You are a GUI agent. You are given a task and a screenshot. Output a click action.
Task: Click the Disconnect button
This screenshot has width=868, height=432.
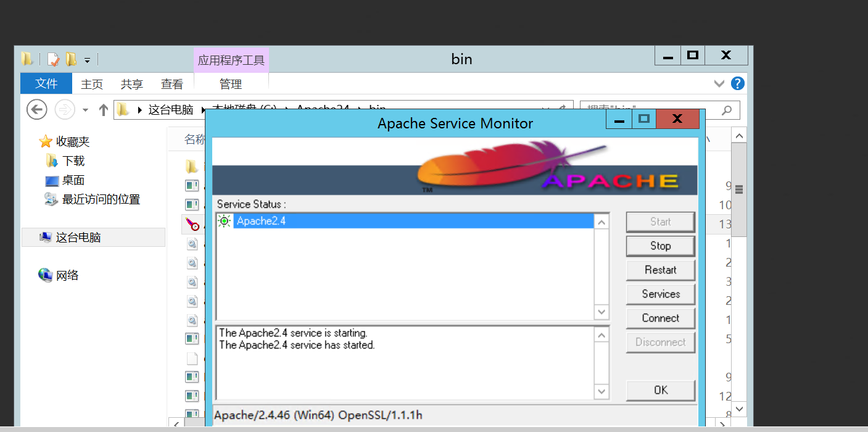tap(660, 342)
